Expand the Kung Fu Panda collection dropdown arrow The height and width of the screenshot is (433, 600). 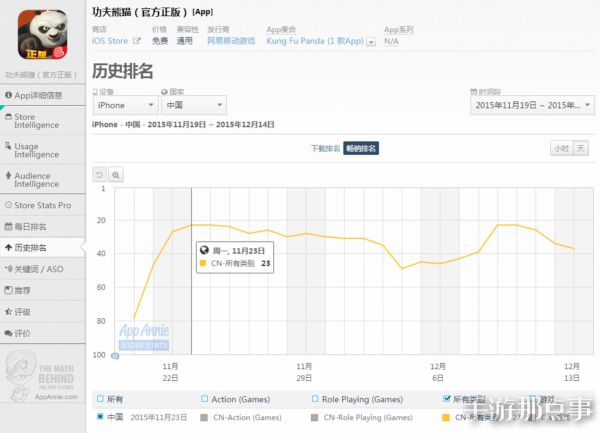coord(371,42)
